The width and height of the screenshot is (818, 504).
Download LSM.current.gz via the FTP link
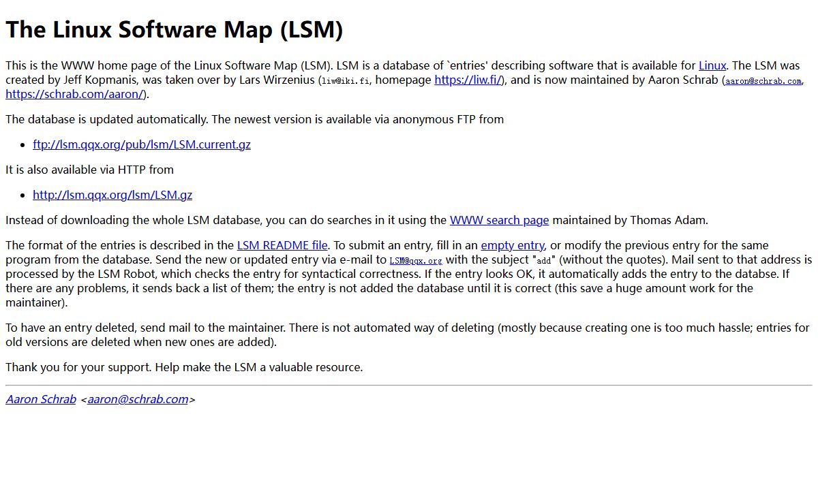(x=142, y=144)
